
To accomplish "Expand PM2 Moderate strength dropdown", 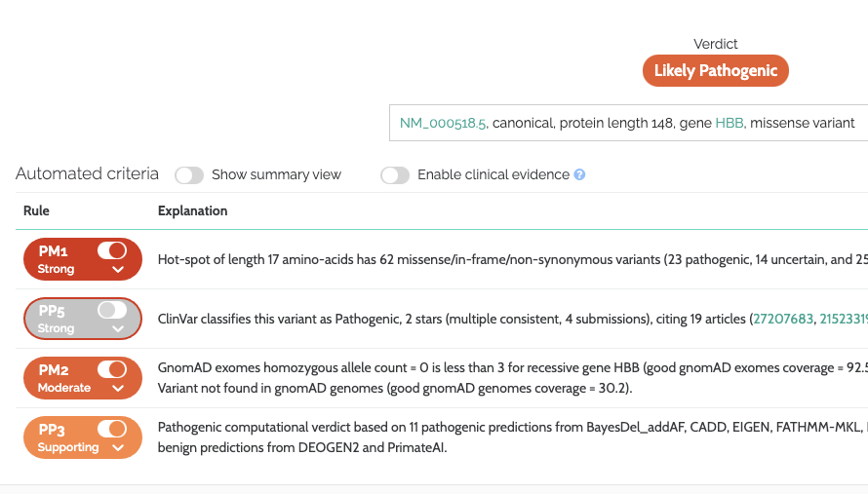I will 118,388.
